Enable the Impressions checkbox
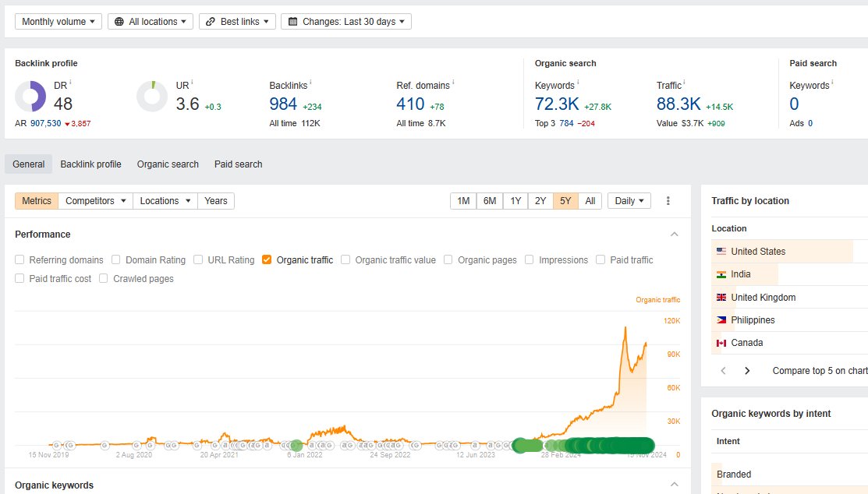 point(530,259)
